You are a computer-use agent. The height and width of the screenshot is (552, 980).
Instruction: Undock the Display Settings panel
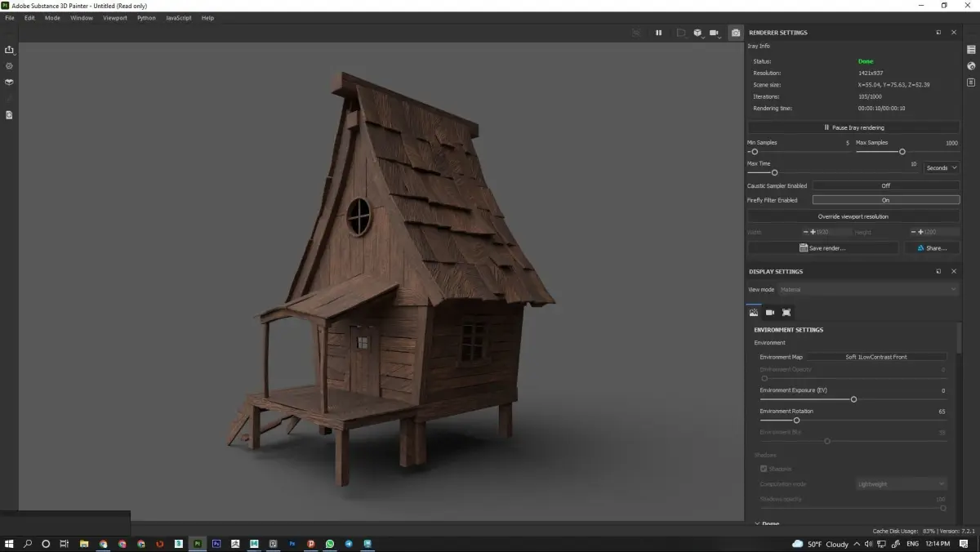pyautogui.click(x=938, y=271)
